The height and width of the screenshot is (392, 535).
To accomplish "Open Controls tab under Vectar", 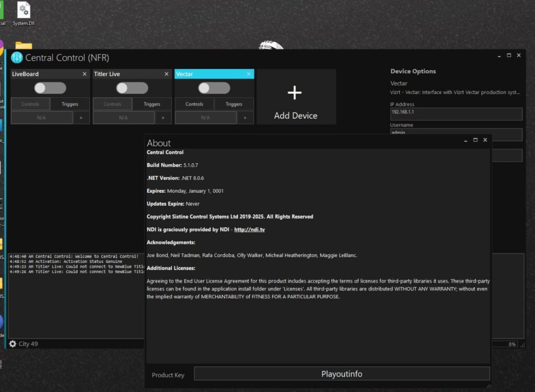I will click(194, 104).
